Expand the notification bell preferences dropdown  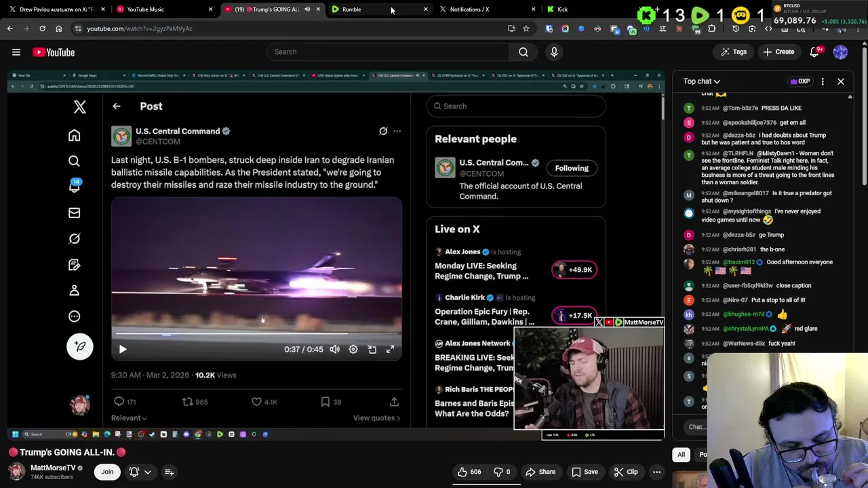(x=147, y=472)
